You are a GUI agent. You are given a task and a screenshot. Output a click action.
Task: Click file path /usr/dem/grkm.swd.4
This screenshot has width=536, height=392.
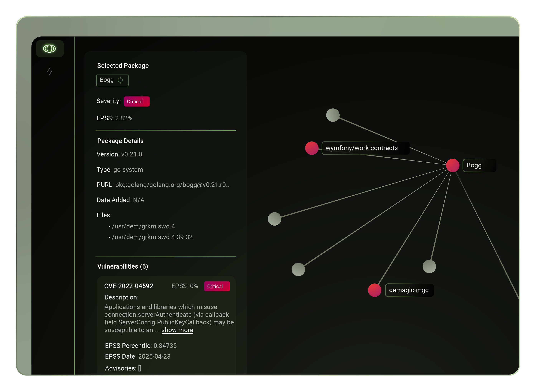[143, 226]
